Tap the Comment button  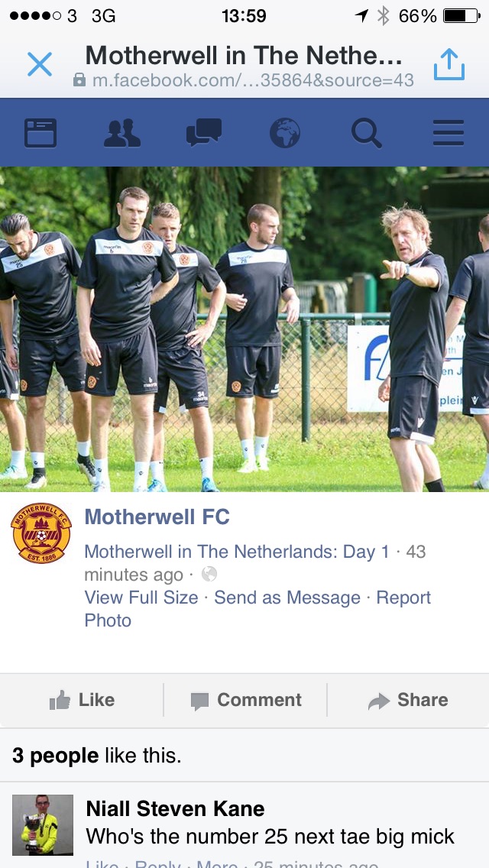click(x=245, y=700)
